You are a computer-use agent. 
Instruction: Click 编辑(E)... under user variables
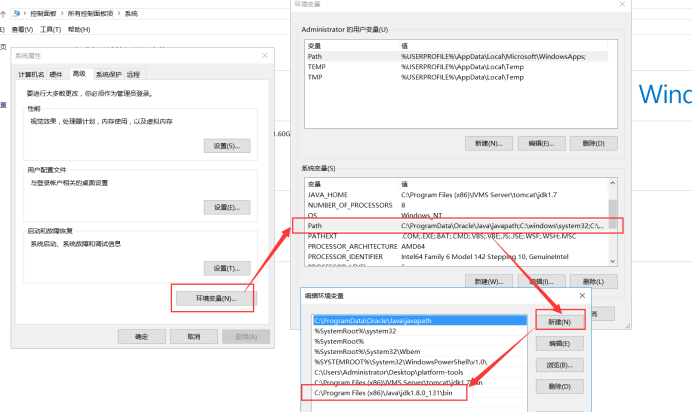point(541,143)
